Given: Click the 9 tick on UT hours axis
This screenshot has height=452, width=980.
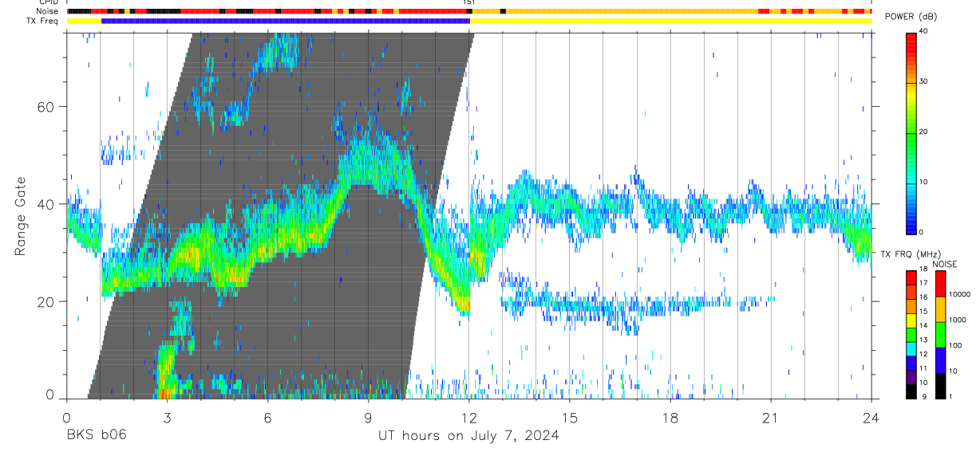Looking at the screenshot, I should [368, 418].
